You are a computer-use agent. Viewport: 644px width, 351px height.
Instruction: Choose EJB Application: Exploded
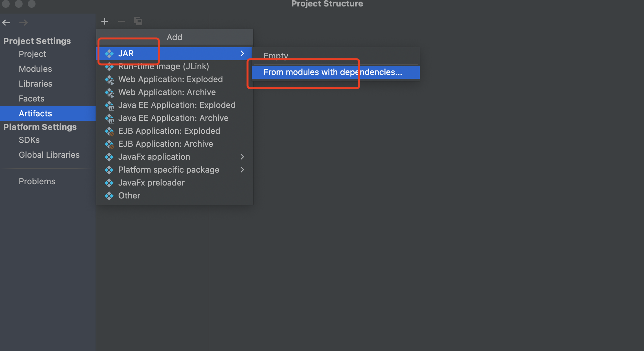coord(175,131)
